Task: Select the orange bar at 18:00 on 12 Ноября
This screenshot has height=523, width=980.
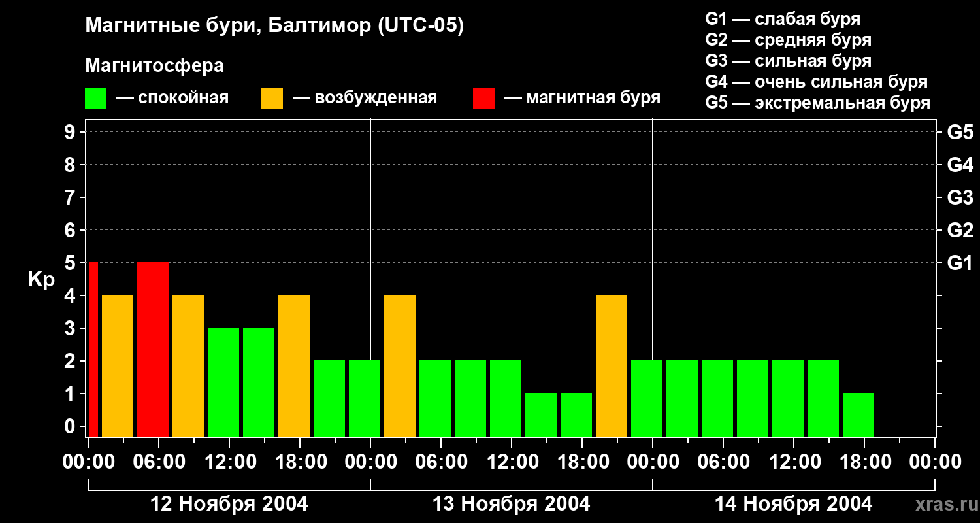Action: [294, 365]
